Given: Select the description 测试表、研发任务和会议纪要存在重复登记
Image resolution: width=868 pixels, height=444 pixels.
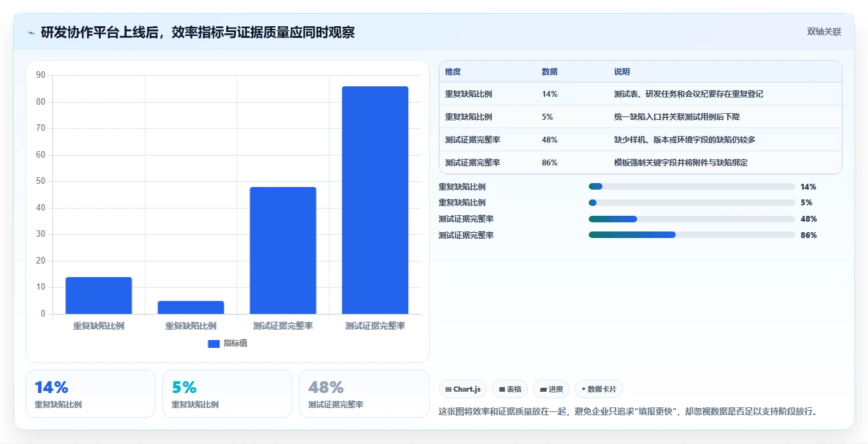Looking at the screenshot, I should pos(688,94).
